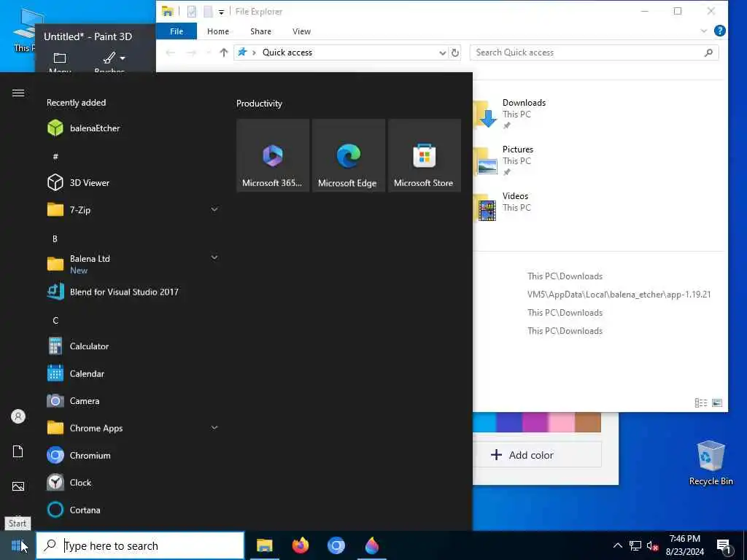Open File Explorer help
Image resolution: width=747 pixels, height=560 pixels.
720,31
